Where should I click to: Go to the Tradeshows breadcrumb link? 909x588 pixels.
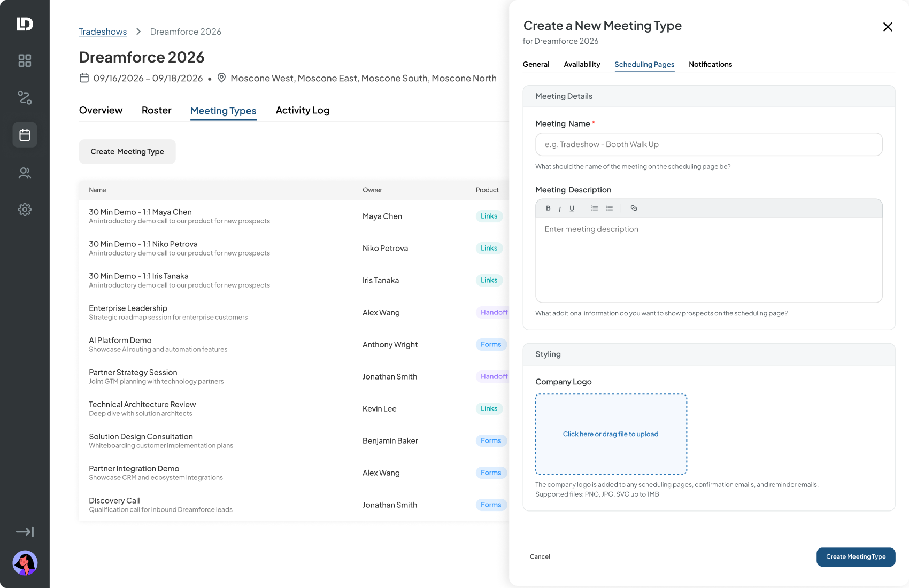[103, 32]
